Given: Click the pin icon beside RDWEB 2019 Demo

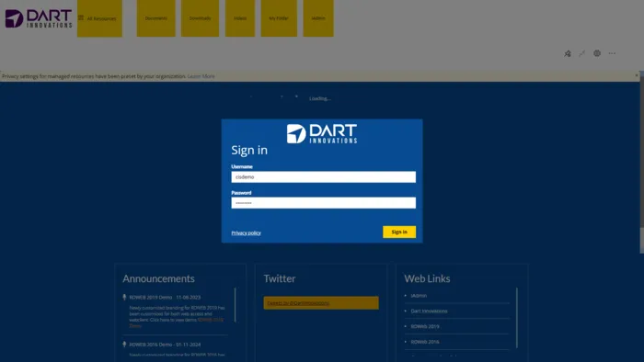Looking at the screenshot, I should [124, 297].
